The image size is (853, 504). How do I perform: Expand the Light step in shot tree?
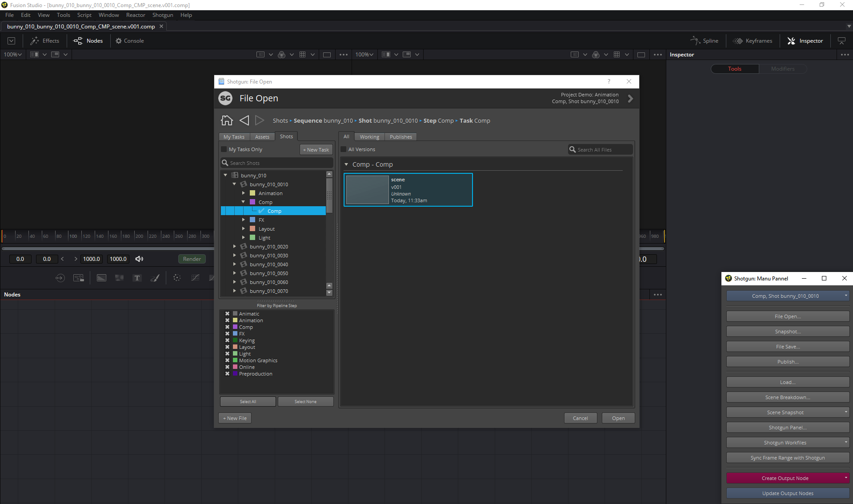(243, 237)
